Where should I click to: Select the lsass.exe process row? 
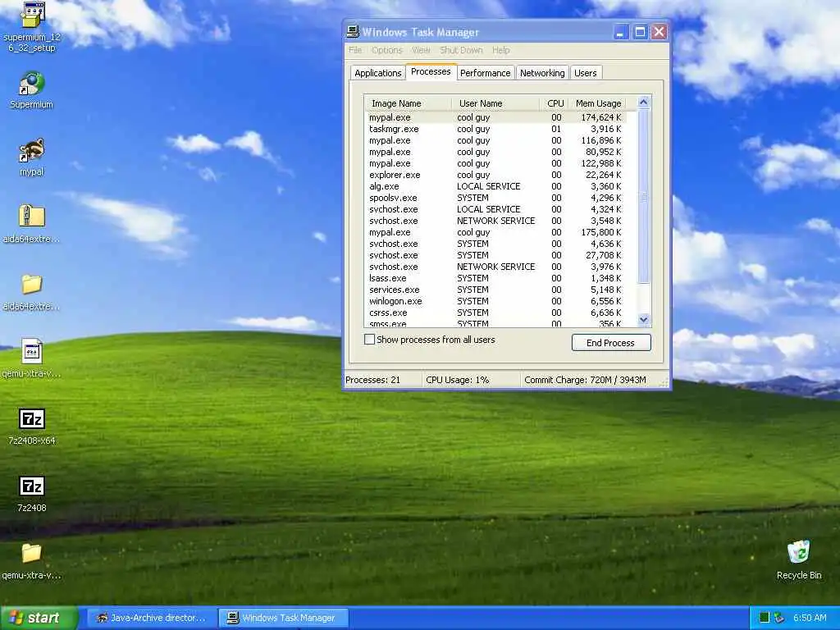[495, 278]
